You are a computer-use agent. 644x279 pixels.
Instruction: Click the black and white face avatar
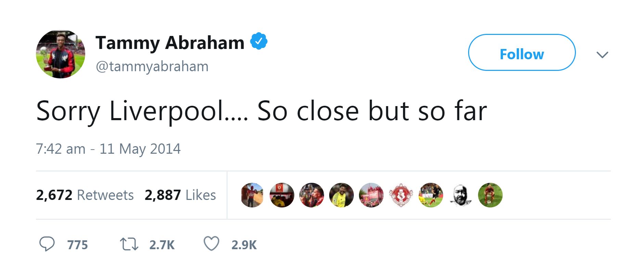(461, 195)
